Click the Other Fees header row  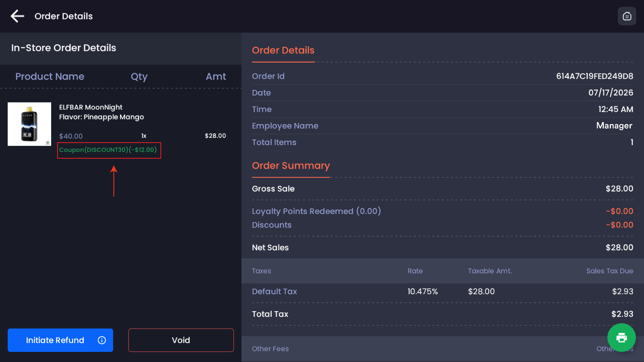[443, 349]
